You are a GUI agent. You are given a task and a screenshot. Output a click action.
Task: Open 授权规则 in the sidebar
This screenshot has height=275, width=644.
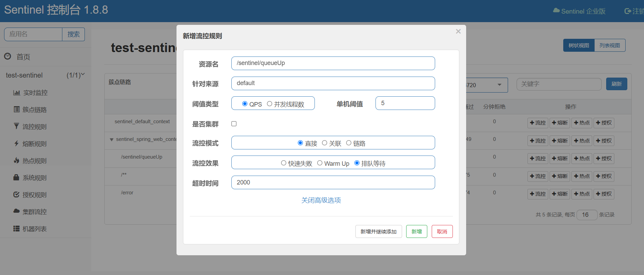point(34,195)
